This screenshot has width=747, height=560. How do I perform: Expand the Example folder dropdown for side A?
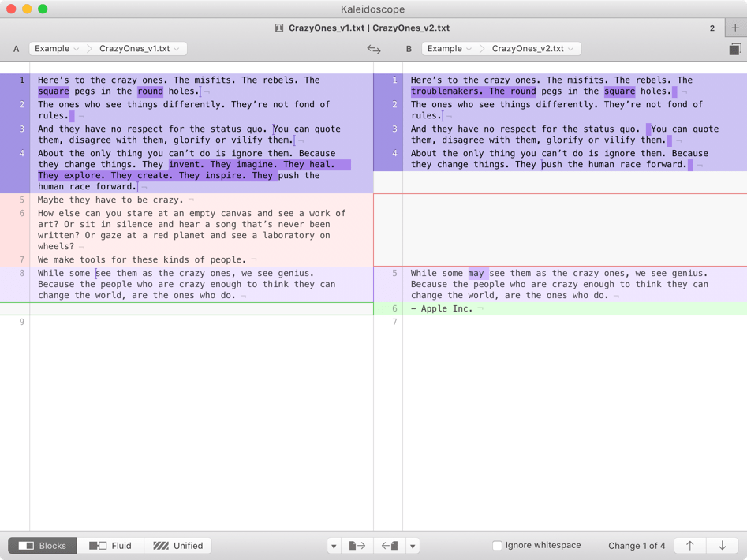pyautogui.click(x=57, y=49)
